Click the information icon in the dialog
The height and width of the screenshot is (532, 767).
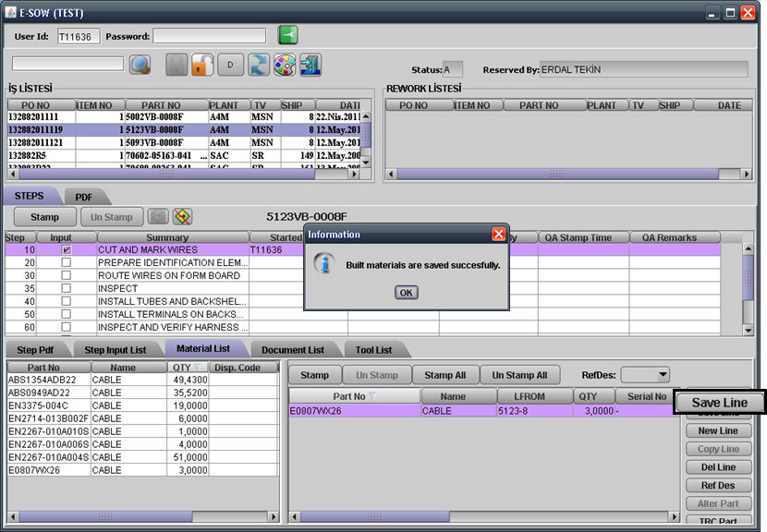[x=323, y=263]
